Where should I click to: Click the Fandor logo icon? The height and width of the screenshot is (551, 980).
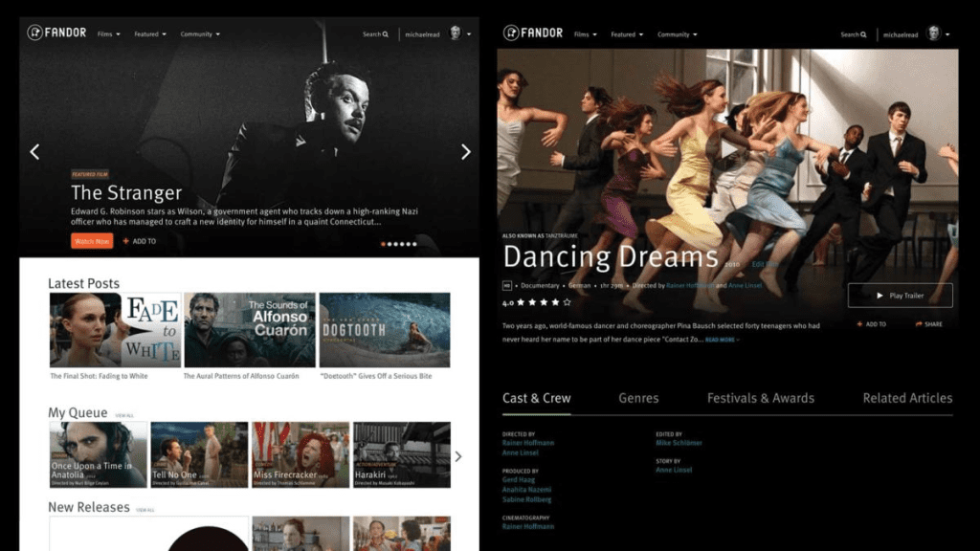click(35, 31)
